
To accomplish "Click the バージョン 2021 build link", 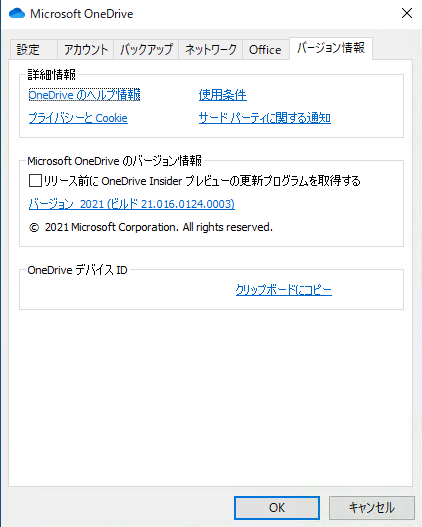I will tap(132, 204).
